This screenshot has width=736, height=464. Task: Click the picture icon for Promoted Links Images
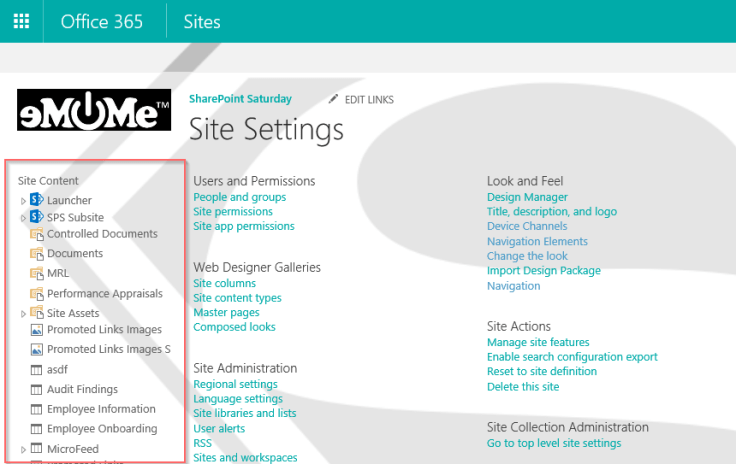[37, 330]
